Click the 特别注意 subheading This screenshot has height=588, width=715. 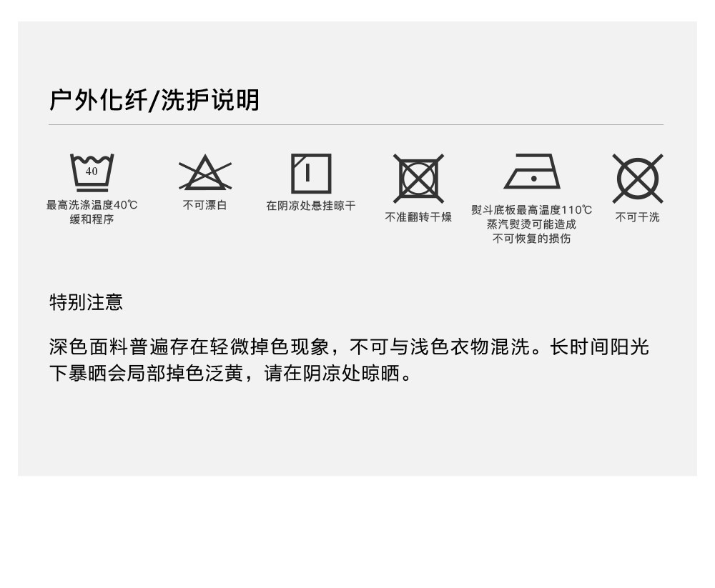87,302
